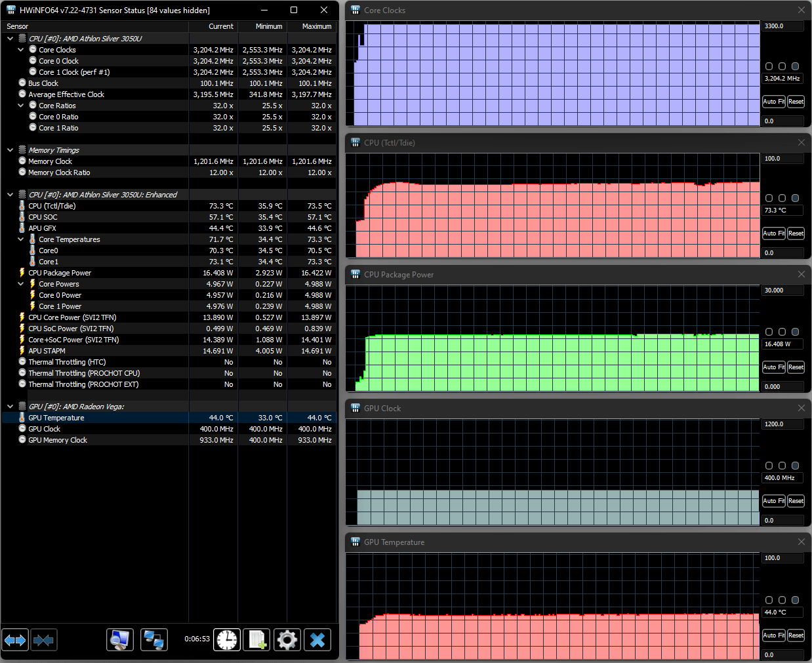Select third radio option in GPU Clock graph
Screen dimensions: 812x663
(795, 466)
